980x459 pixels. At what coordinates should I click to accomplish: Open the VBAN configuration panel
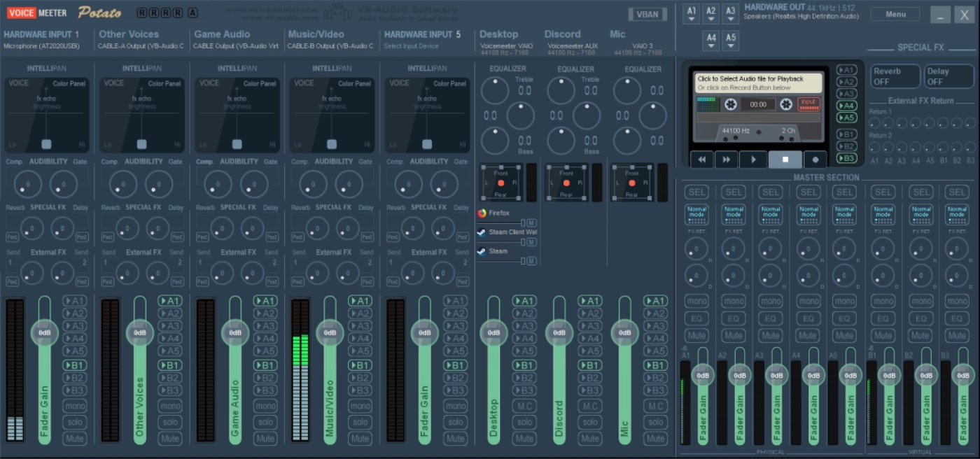647,14
